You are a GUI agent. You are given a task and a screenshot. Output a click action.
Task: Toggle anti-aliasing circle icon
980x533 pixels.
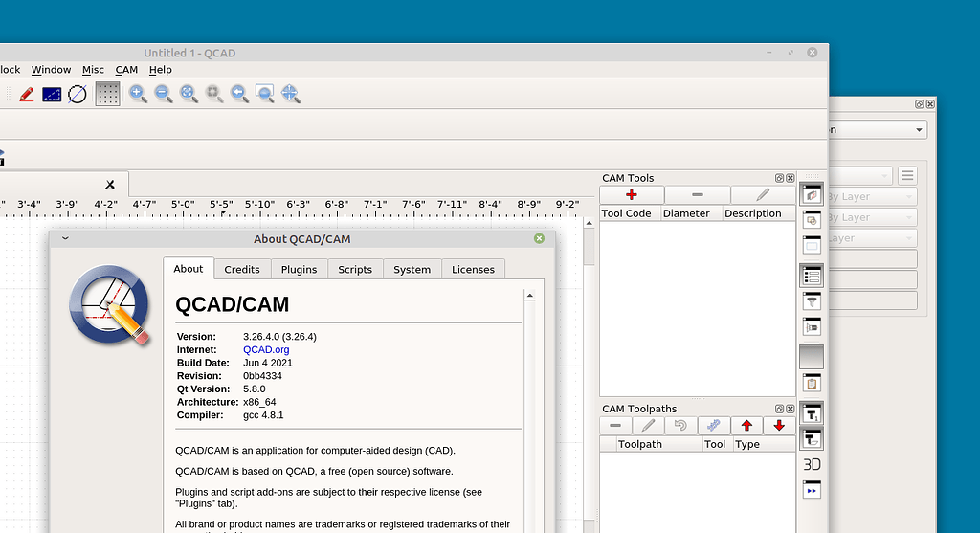pos(77,95)
